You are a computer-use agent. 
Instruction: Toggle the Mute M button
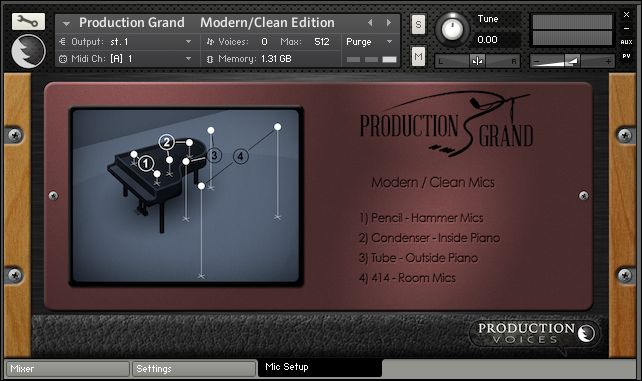(418, 56)
